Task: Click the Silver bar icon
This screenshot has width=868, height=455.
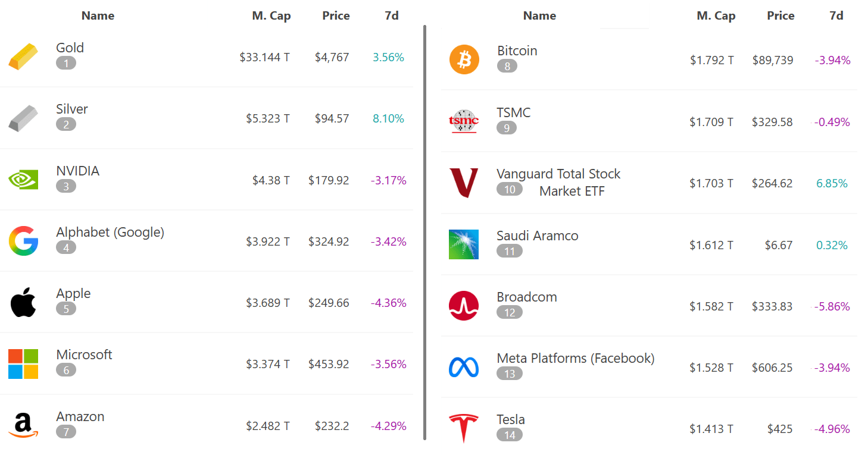Action: [x=23, y=118]
